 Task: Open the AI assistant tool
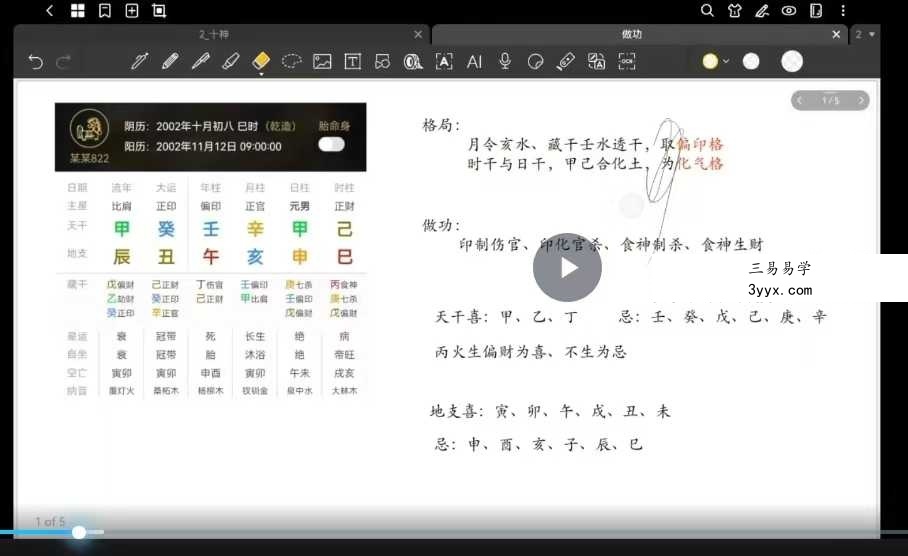coord(474,61)
